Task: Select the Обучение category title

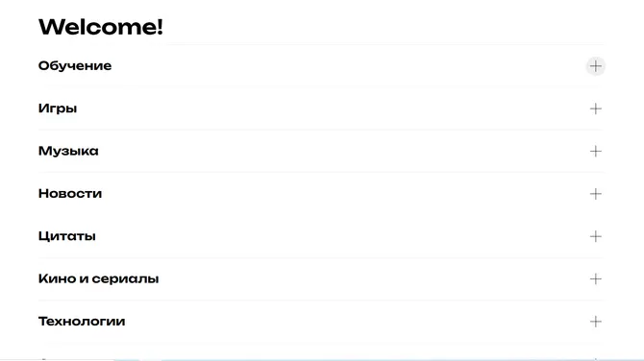Action: (75, 65)
